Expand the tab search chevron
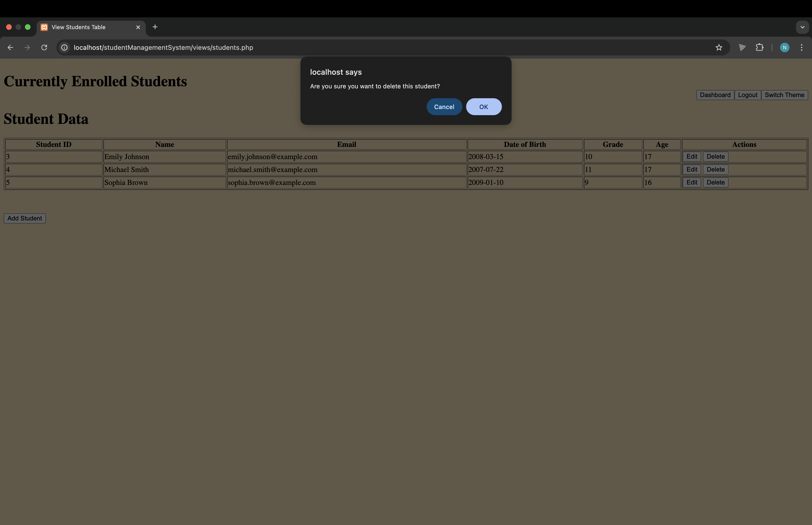 click(802, 27)
